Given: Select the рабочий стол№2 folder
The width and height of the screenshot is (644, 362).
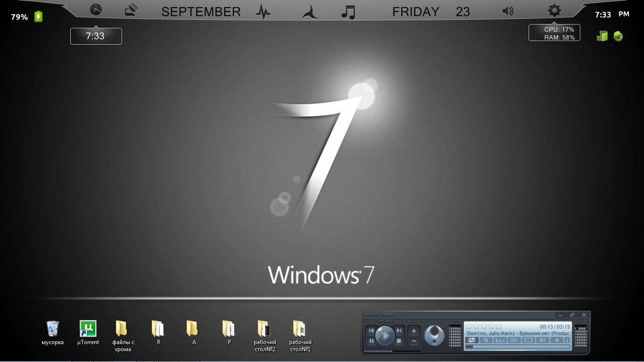Looking at the screenshot, I should click(x=264, y=336).
